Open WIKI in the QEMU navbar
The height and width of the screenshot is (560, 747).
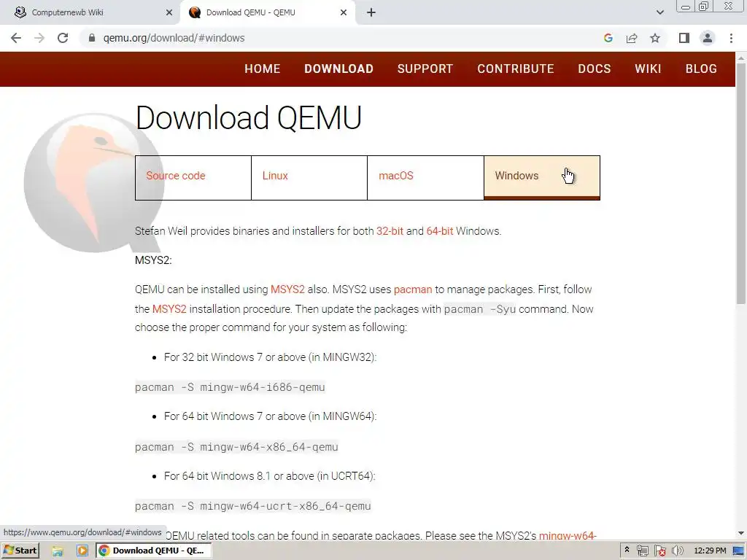click(648, 69)
